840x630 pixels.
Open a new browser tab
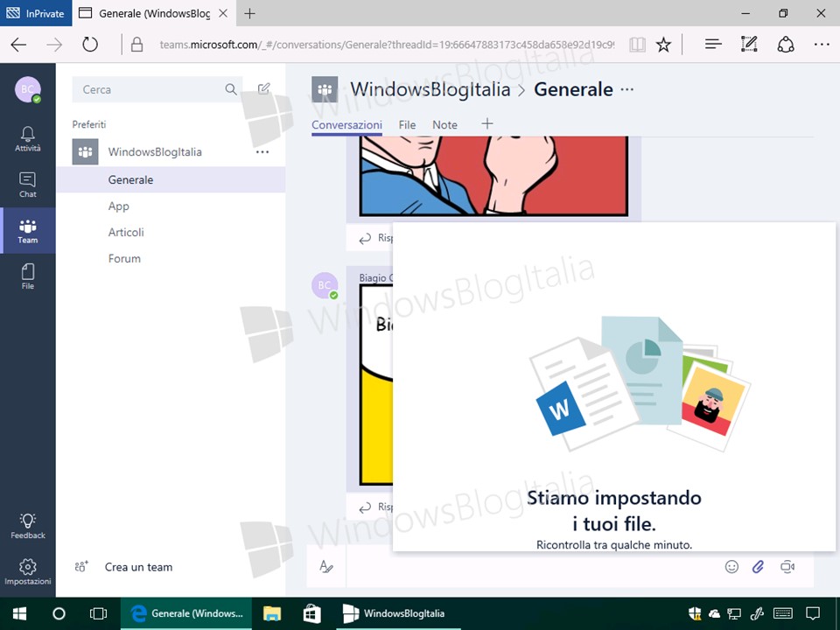[249, 13]
